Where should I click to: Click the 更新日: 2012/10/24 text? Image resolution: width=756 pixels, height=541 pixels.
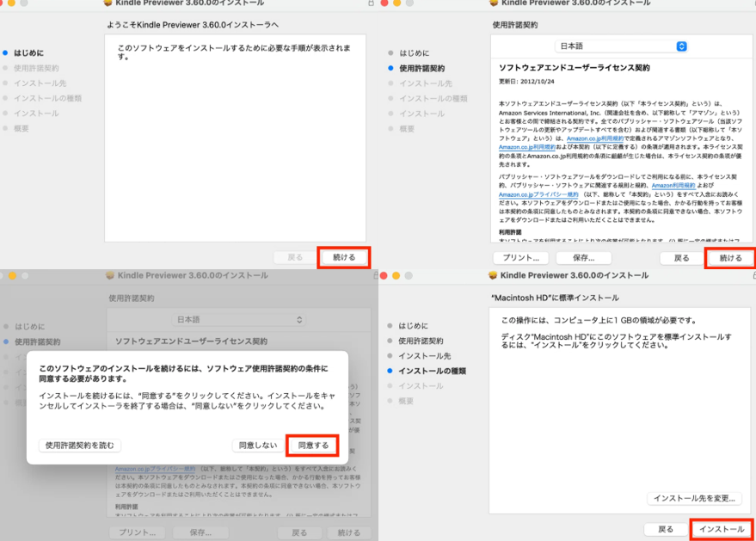pyautogui.click(x=526, y=82)
